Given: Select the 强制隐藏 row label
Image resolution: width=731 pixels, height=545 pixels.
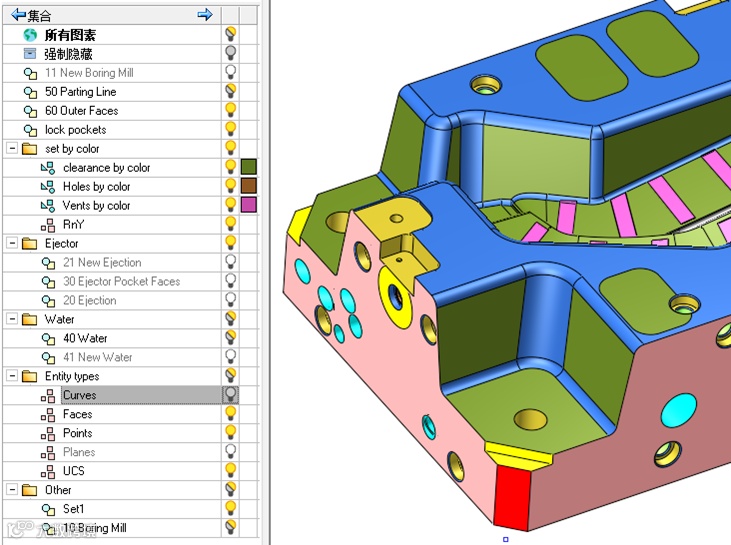Looking at the screenshot, I should (x=69, y=54).
